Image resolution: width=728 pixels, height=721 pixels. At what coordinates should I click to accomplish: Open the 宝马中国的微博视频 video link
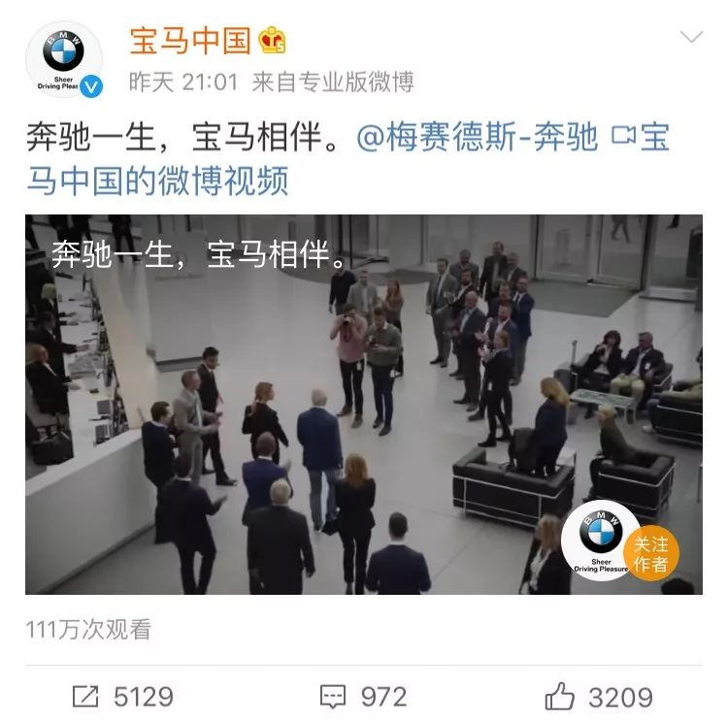(348, 158)
